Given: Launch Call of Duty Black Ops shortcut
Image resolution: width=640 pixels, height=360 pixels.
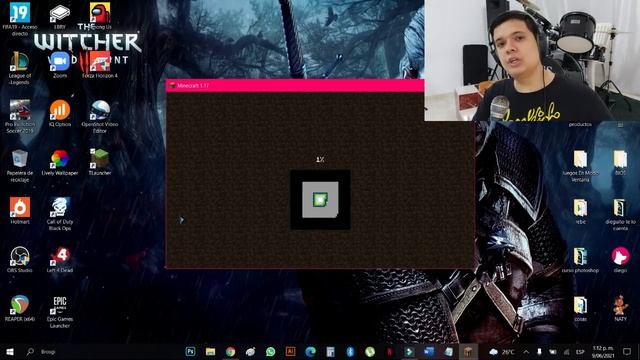Looking at the screenshot, I should [x=60, y=214].
